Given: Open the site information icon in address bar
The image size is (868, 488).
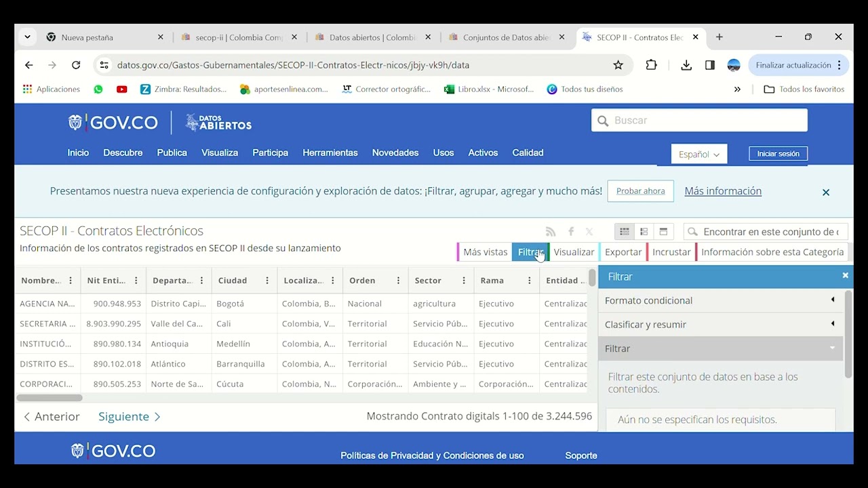Looking at the screenshot, I should click(104, 65).
